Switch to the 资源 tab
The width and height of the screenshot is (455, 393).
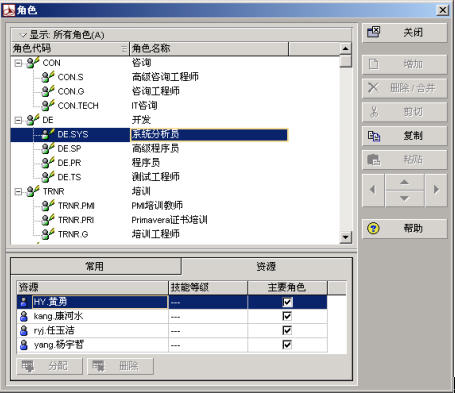pos(266,266)
